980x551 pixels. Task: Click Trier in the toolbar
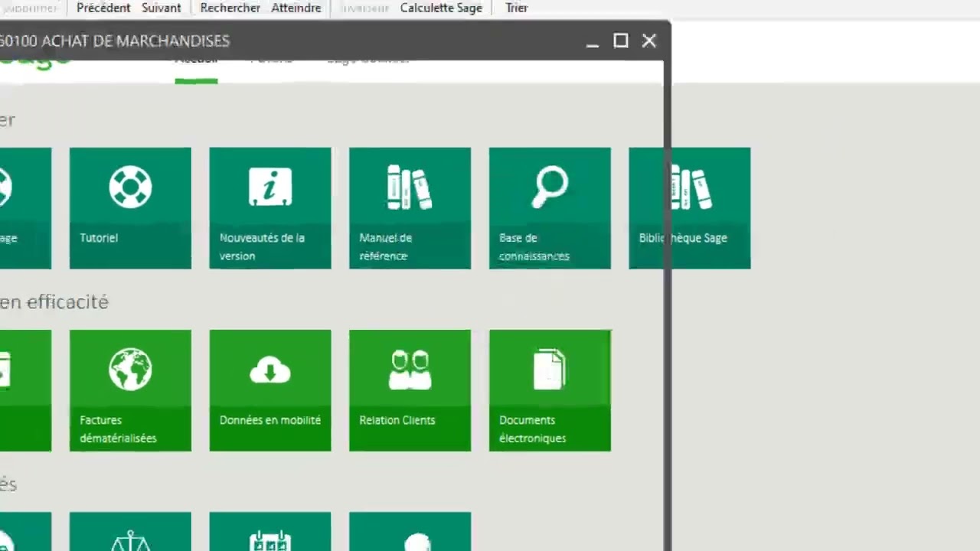click(x=517, y=8)
